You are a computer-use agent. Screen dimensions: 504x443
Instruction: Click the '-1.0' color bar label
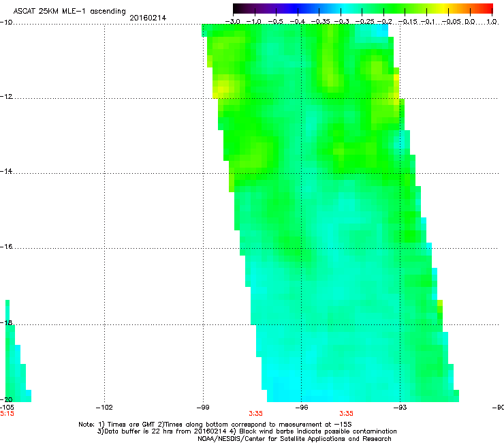coord(254,22)
